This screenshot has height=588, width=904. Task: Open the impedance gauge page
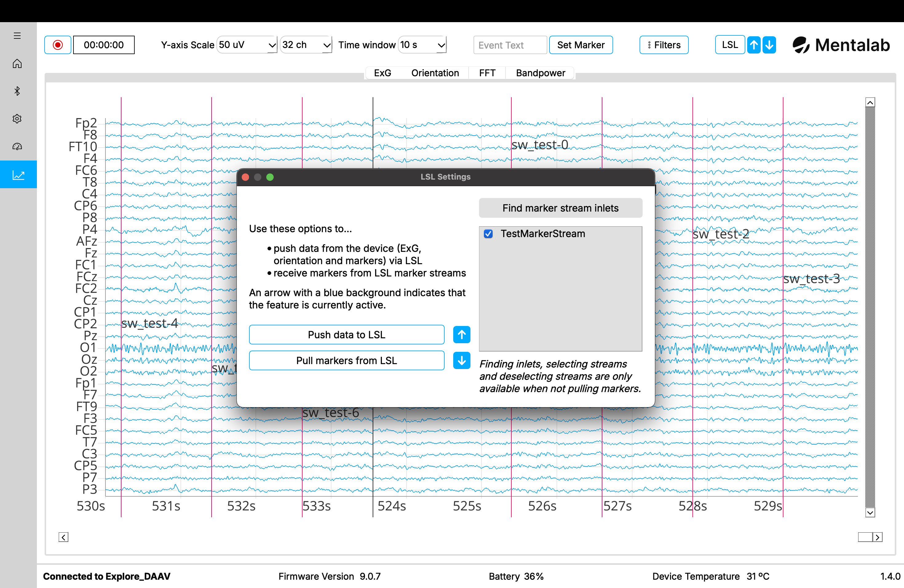(17, 147)
